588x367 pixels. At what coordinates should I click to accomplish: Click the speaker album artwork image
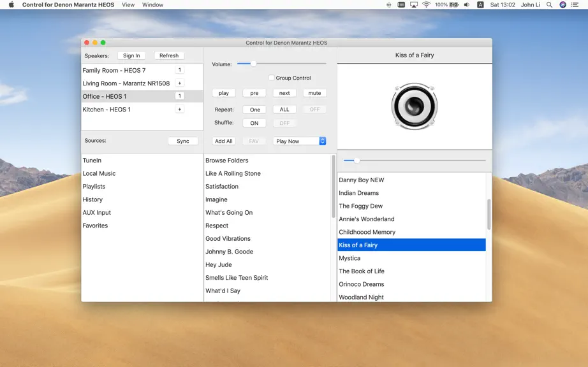click(415, 106)
